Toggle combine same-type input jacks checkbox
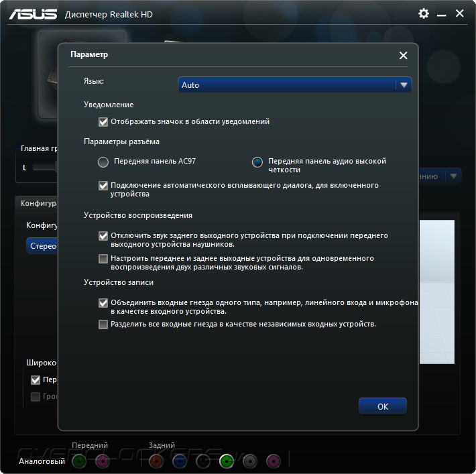 (x=103, y=303)
